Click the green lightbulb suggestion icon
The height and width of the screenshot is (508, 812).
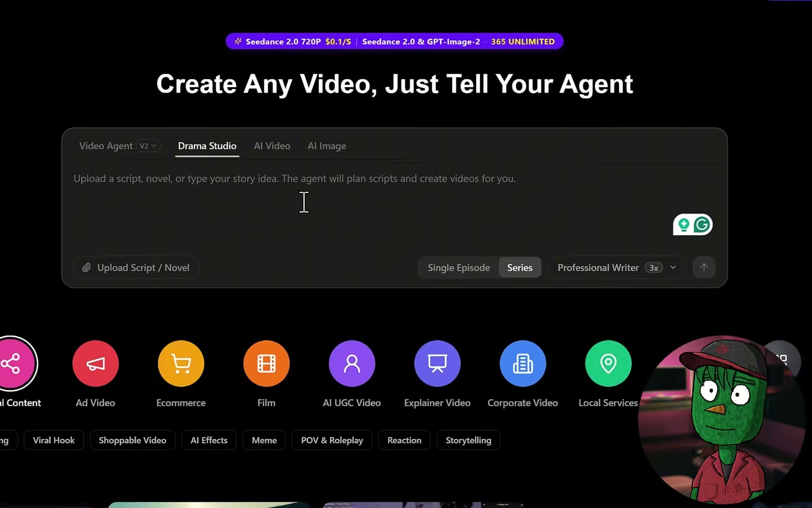[x=684, y=225]
